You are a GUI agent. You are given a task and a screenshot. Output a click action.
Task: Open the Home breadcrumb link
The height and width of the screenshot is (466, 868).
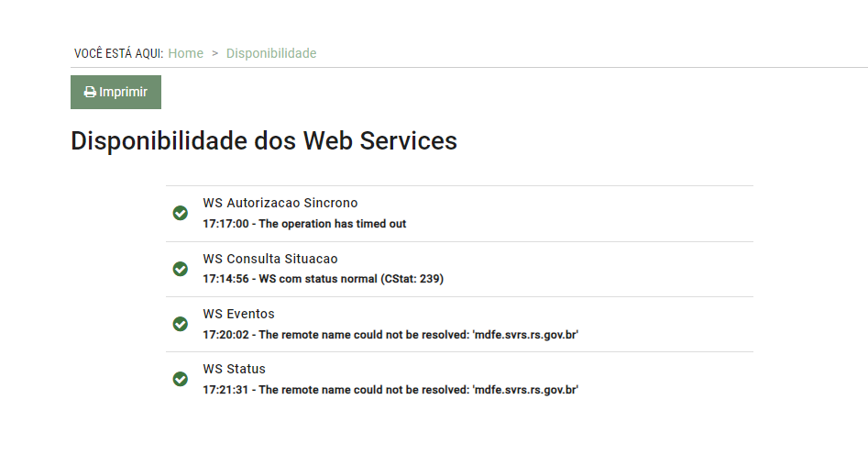(x=185, y=53)
